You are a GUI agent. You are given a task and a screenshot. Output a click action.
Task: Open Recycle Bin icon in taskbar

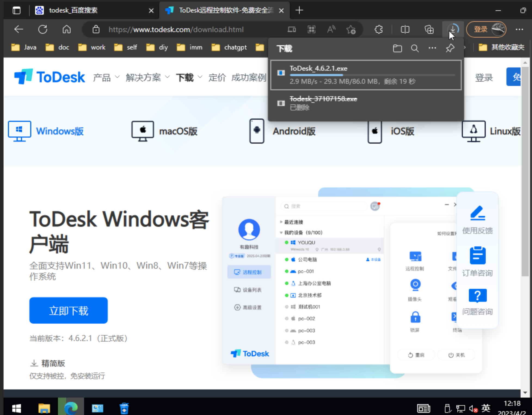124,408
